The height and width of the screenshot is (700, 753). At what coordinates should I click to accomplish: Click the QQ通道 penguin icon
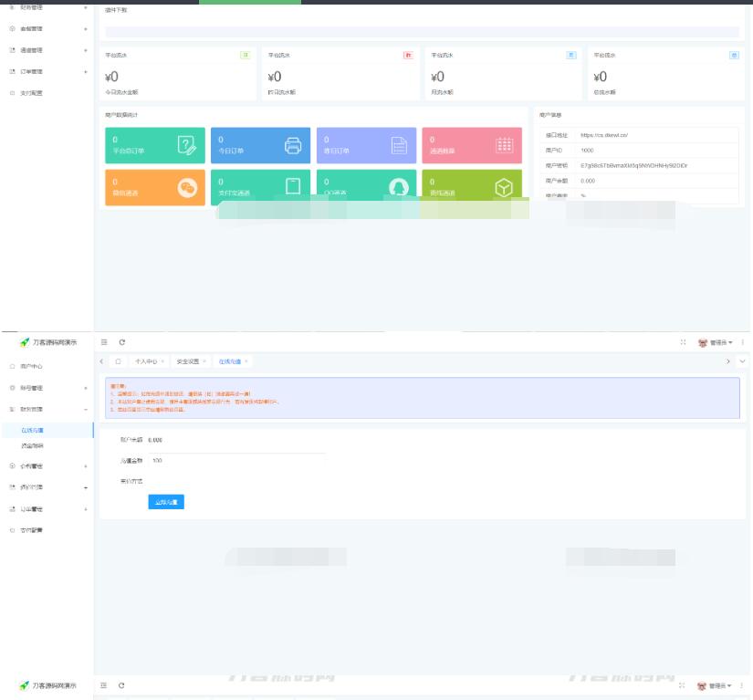click(399, 187)
